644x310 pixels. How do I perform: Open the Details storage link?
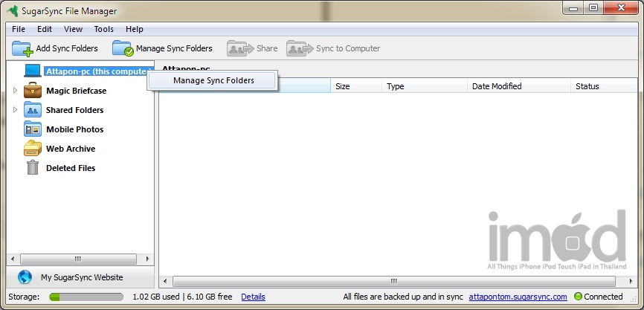tap(253, 297)
